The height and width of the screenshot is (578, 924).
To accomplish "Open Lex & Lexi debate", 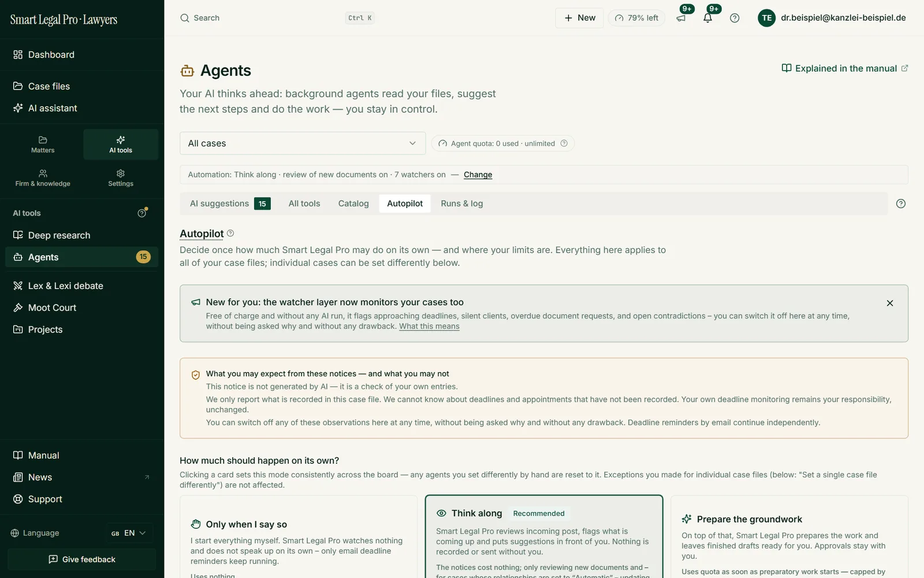I will click(x=82, y=286).
